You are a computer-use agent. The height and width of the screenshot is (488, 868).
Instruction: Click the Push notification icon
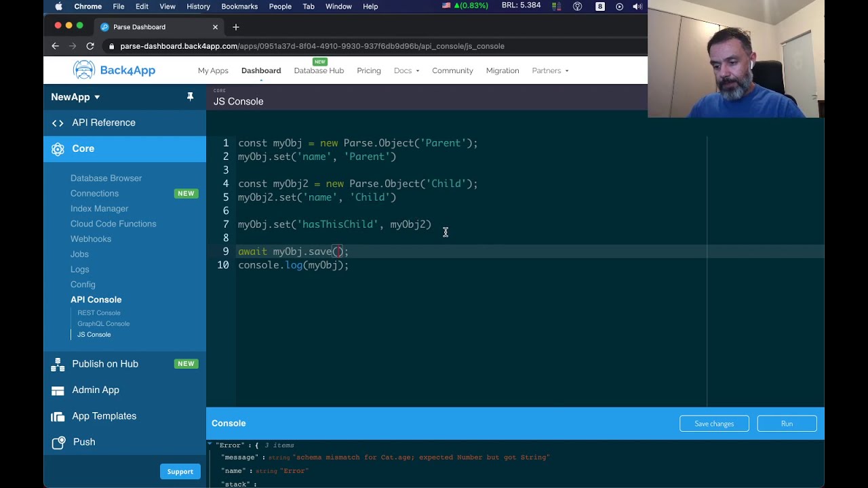[58, 443]
